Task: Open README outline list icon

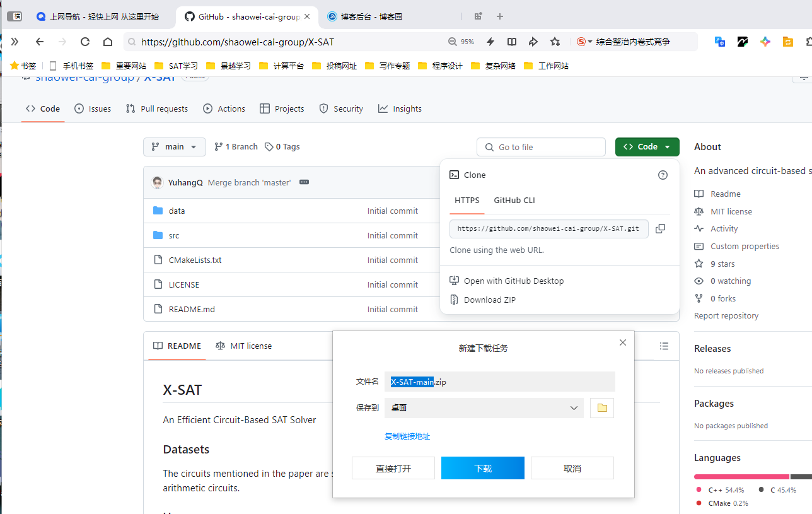Action: (x=664, y=346)
